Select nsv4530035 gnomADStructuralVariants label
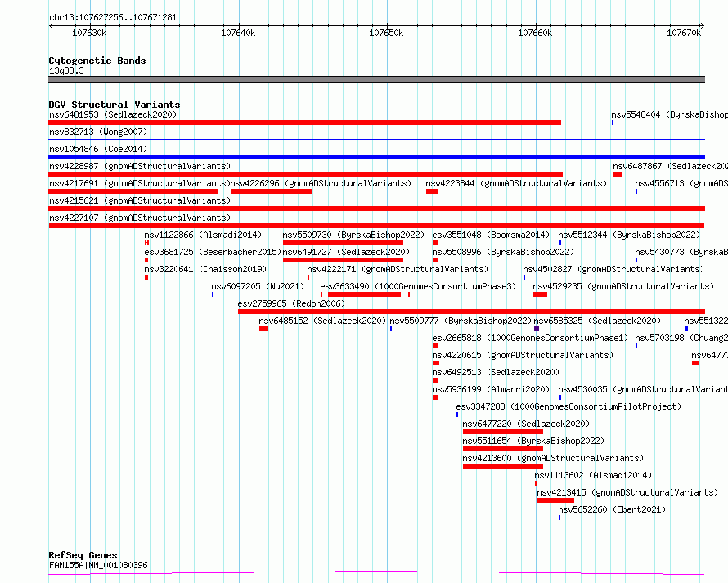The height and width of the screenshot is (583, 728). pyautogui.click(x=643, y=389)
